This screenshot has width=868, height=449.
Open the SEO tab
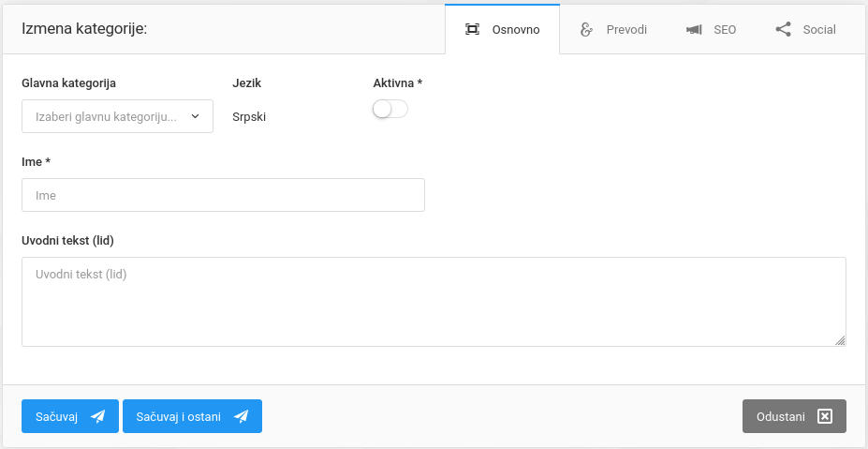[x=724, y=29]
